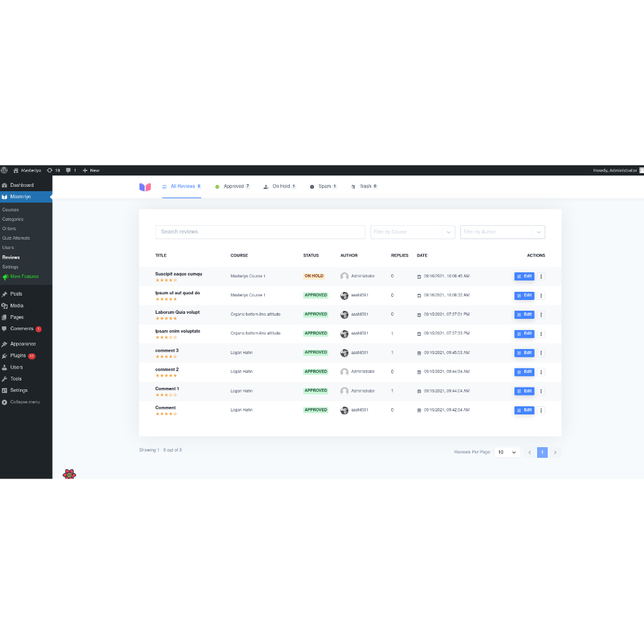Switch to the On Hold tab
This screenshot has width=644, height=644.
click(x=280, y=186)
